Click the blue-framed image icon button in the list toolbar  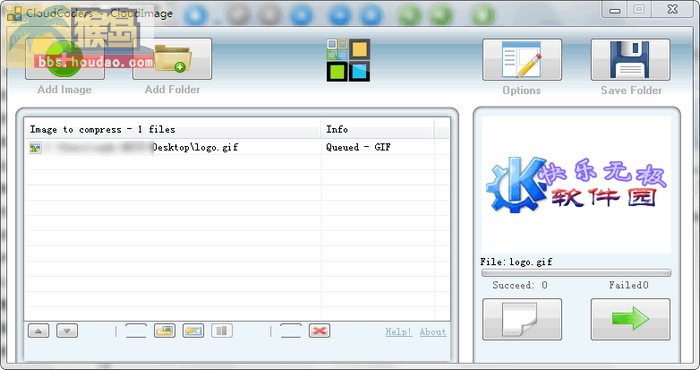[x=193, y=331]
